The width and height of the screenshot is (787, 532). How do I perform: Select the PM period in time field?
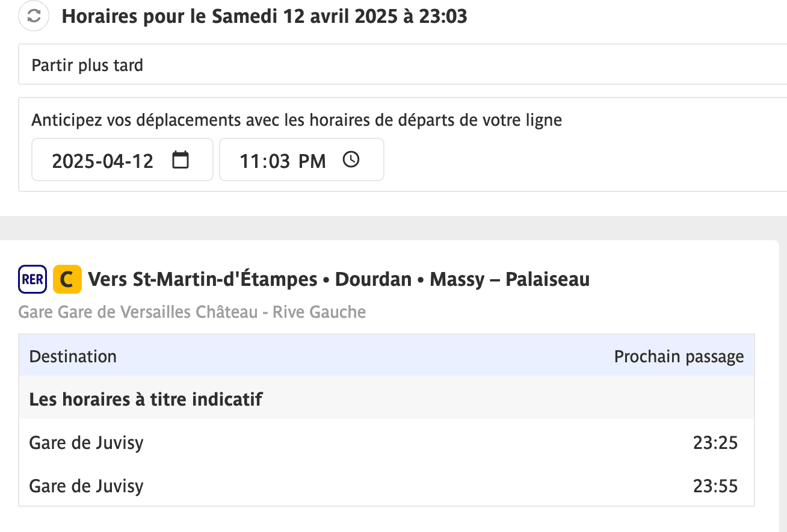(x=312, y=161)
